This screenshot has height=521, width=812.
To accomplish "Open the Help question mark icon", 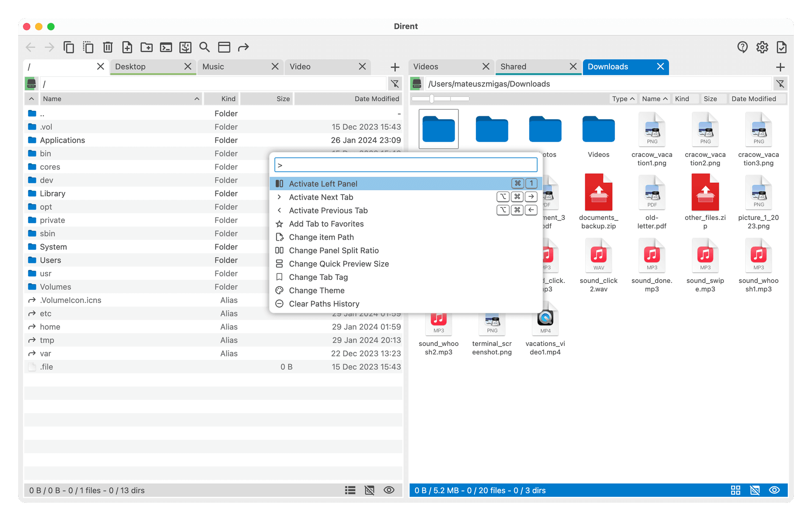I will point(743,47).
